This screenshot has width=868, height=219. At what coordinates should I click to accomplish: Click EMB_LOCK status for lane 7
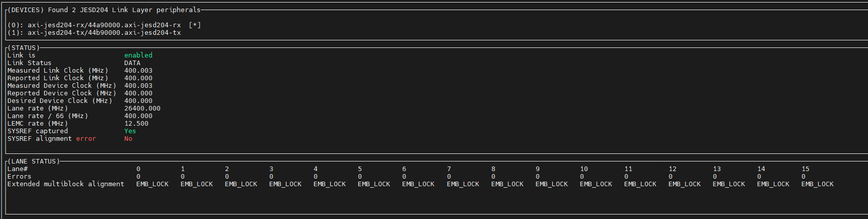463,184
